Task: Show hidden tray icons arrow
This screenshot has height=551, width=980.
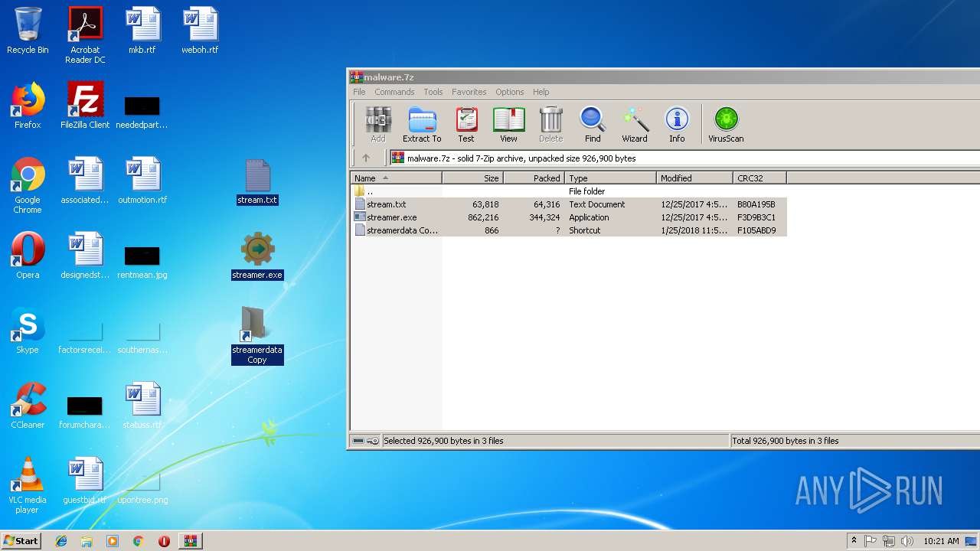Action: [854, 541]
